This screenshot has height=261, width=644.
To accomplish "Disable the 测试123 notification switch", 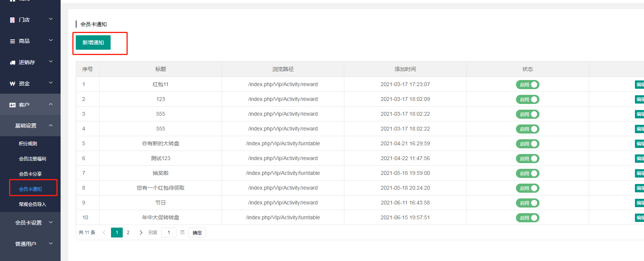I will point(527,159).
